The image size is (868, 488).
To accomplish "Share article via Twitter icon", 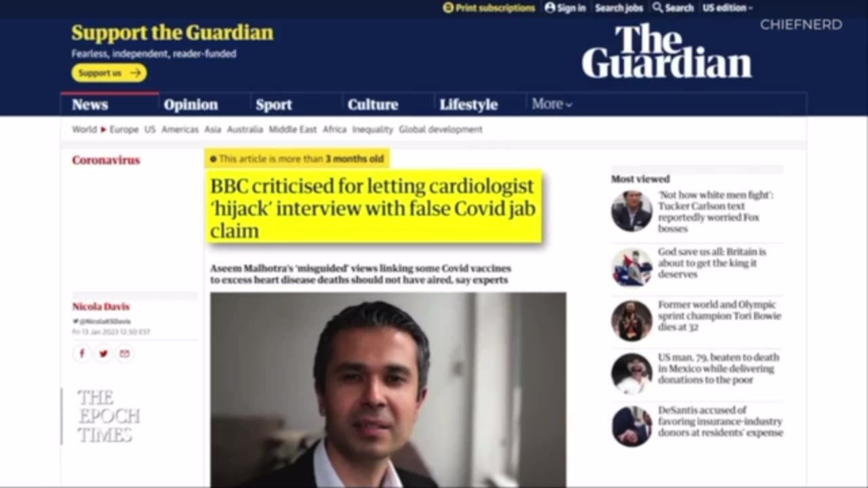I will 103,353.
